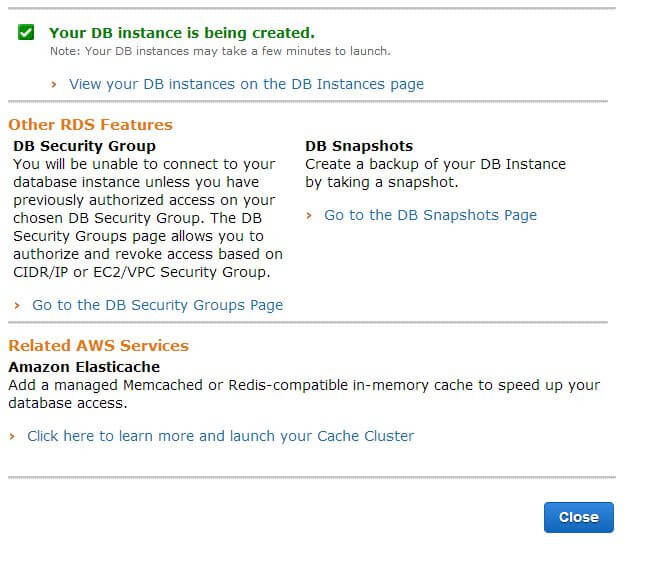The height and width of the screenshot is (580, 654).
Task: Select the bold DB Security Group title
Action: pos(84,146)
